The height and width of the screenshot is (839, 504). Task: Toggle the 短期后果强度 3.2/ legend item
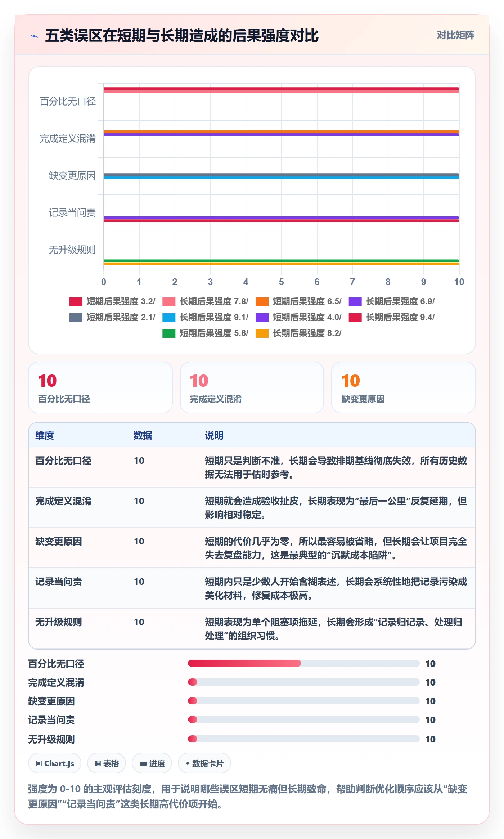click(x=112, y=301)
